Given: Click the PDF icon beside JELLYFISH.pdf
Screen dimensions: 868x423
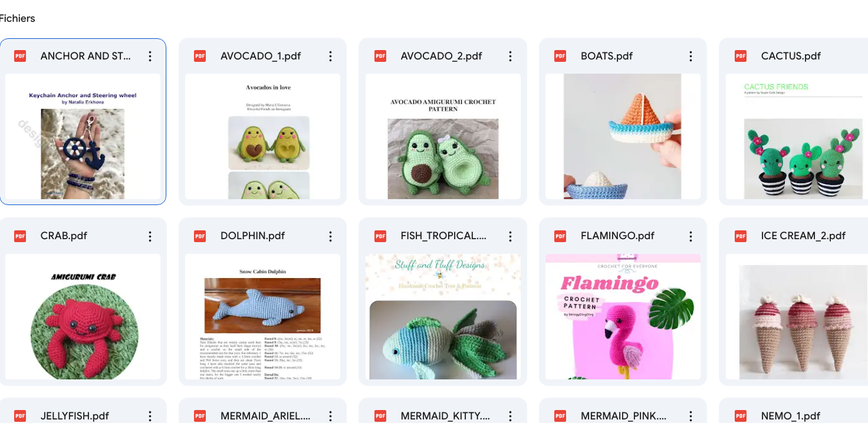Looking at the screenshot, I should 20,416.
